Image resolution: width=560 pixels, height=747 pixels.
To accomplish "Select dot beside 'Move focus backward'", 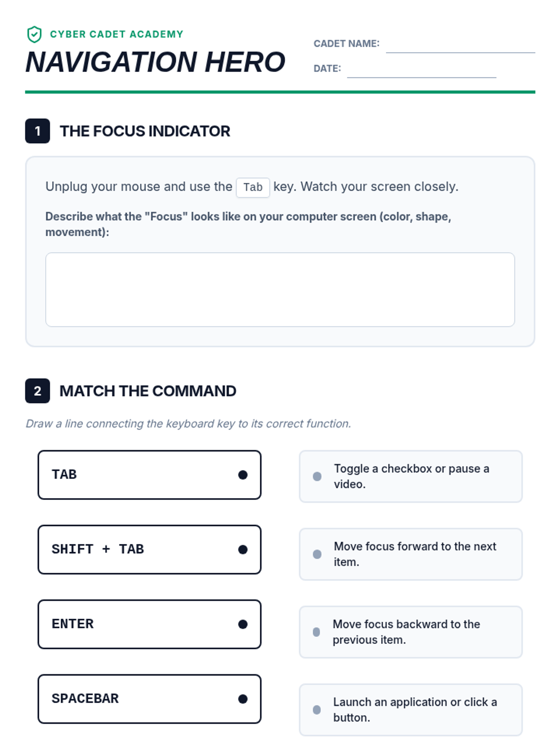I will [x=316, y=632].
